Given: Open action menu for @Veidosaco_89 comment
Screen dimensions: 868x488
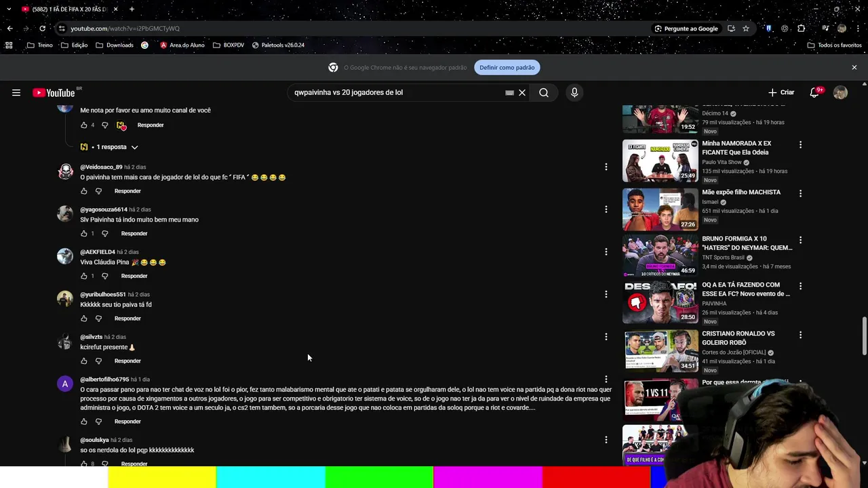Looking at the screenshot, I should [606, 167].
